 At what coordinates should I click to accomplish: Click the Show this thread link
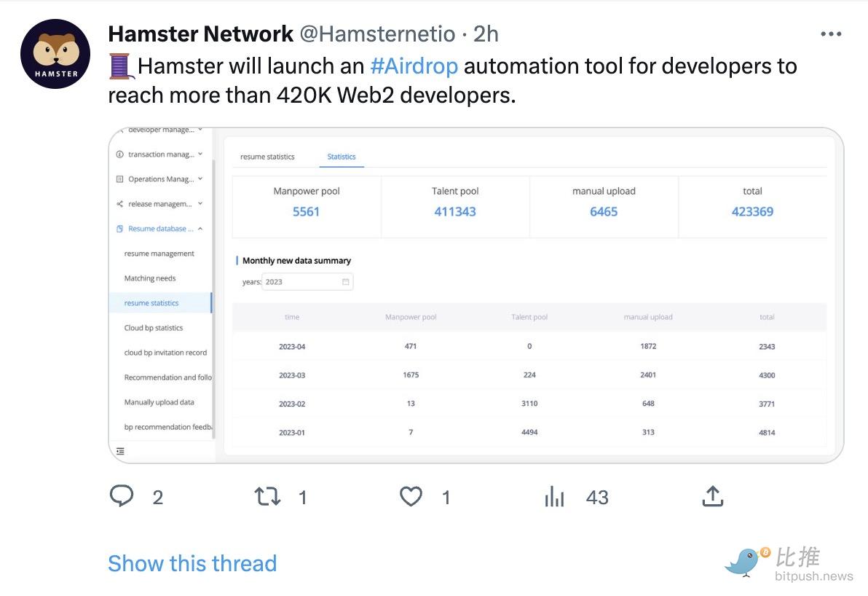tap(192, 563)
